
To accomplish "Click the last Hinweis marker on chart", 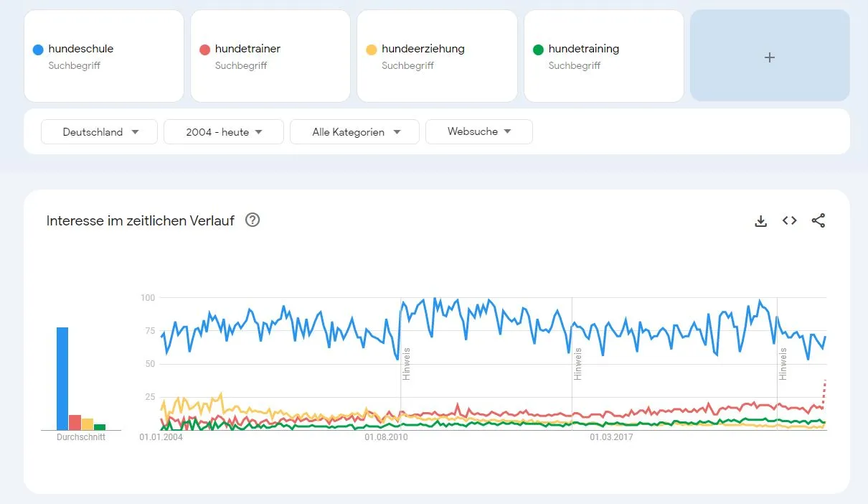I will coord(783,364).
